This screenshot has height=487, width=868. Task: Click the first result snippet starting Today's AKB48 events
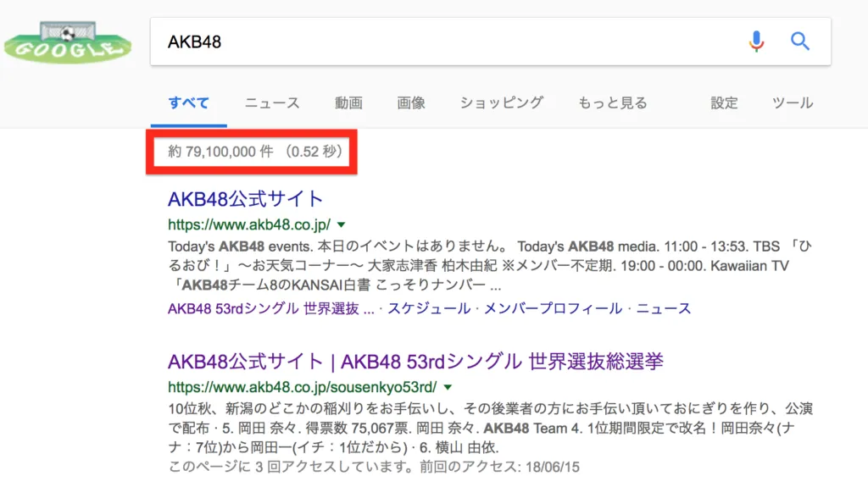tap(490, 266)
